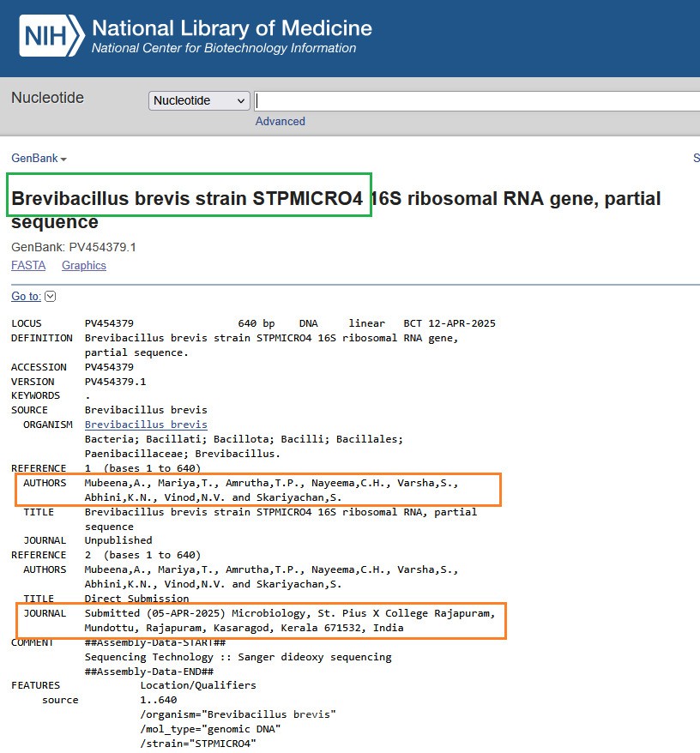Click the NIH logo
Viewport: 700px width, 753px height.
tap(51, 37)
